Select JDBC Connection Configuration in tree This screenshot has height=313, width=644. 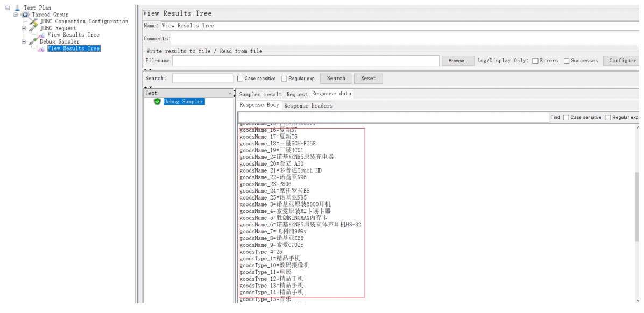(84, 22)
